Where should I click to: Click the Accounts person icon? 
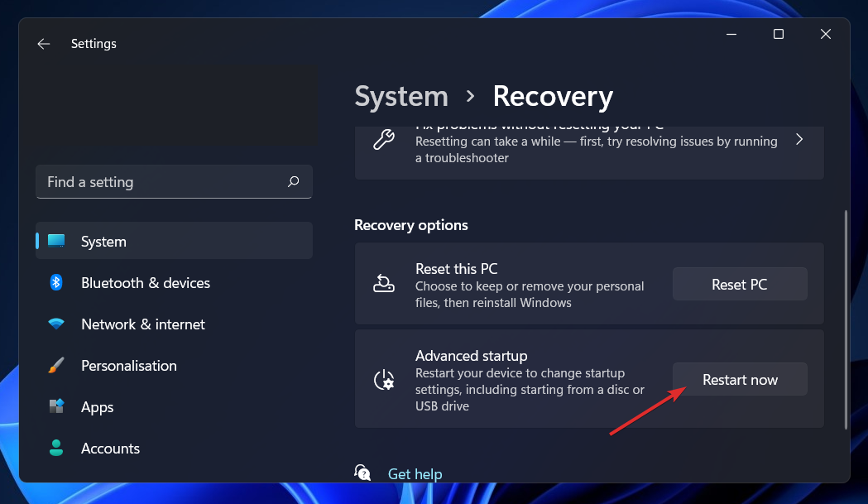pyautogui.click(x=56, y=449)
